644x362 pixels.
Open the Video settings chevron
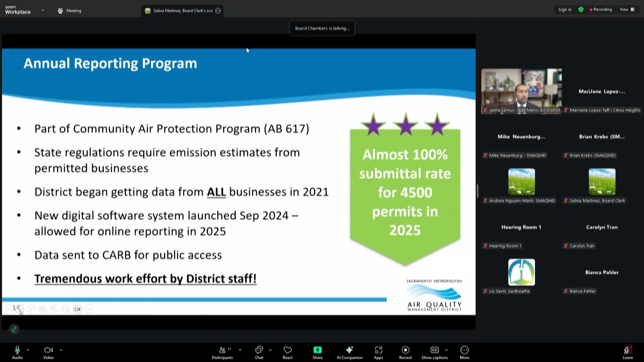click(x=61, y=350)
